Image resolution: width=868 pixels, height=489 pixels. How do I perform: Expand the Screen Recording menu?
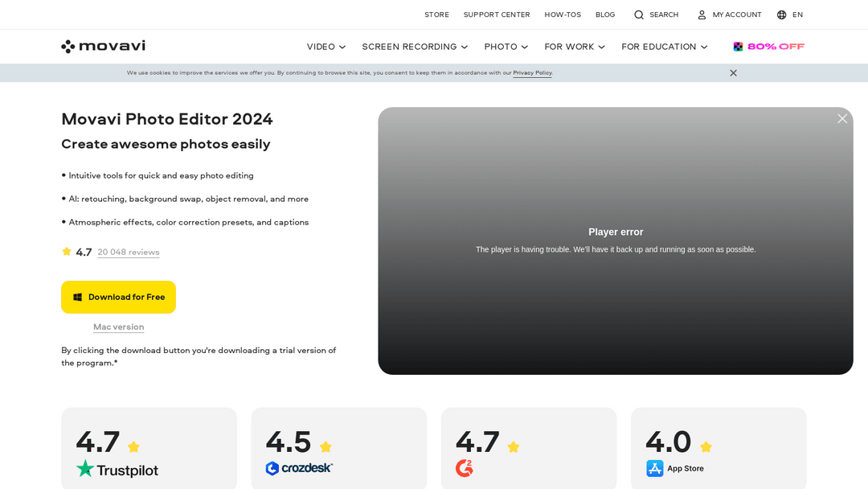tap(415, 47)
